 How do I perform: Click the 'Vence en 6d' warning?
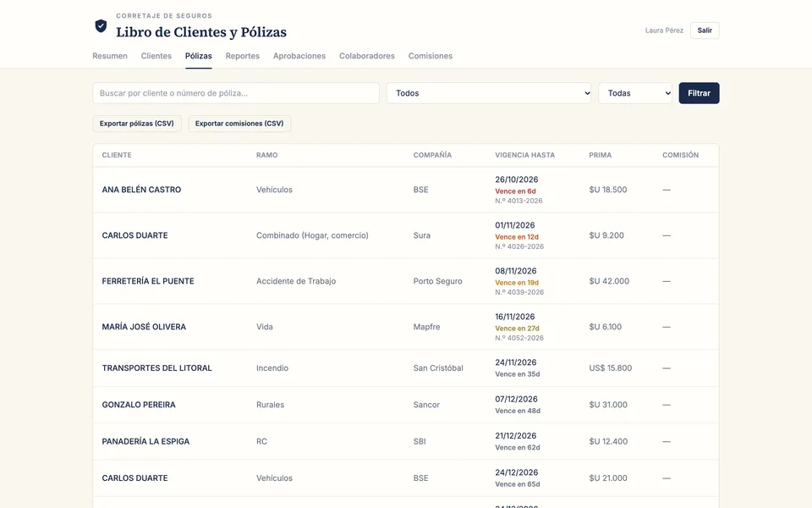coord(515,191)
